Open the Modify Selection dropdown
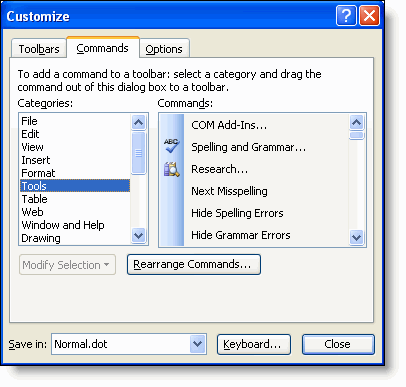The height and width of the screenshot is (387, 406). tap(67, 265)
